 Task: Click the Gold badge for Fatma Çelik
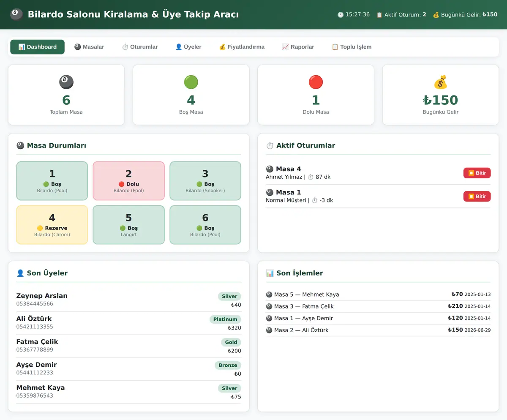tap(231, 342)
